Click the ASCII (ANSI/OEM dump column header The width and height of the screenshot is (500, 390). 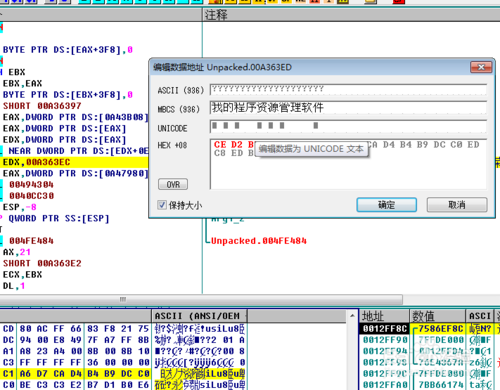[x=199, y=316]
